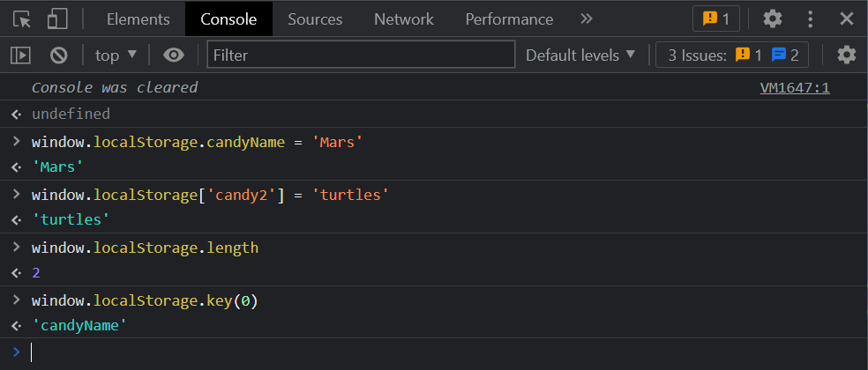
Task: Go to the Performance tab
Action: pyautogui.click(x=509, y=19)
